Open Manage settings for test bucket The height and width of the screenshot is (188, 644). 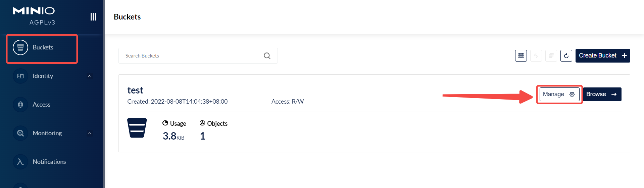click(559, 94)
